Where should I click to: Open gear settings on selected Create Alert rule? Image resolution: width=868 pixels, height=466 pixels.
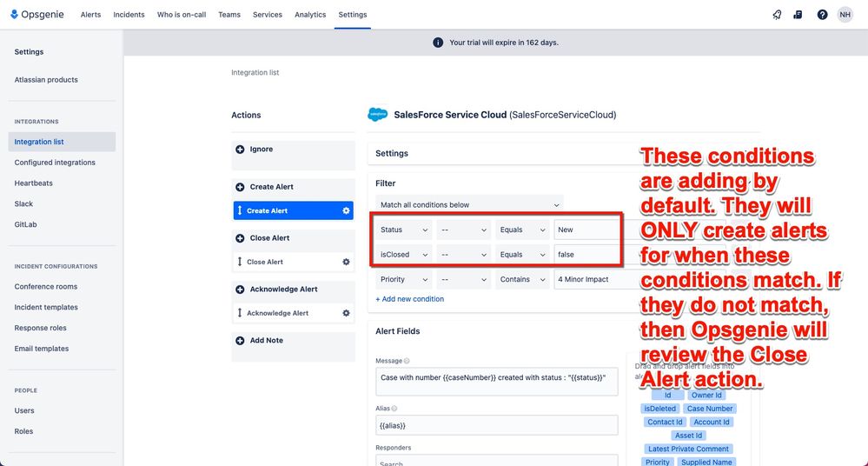(x=346, y=210)
